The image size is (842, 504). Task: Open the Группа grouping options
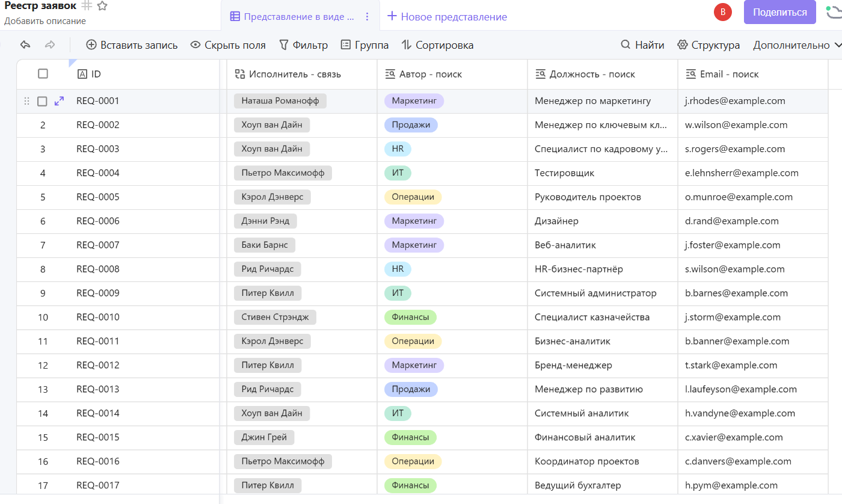pos(364,45)
